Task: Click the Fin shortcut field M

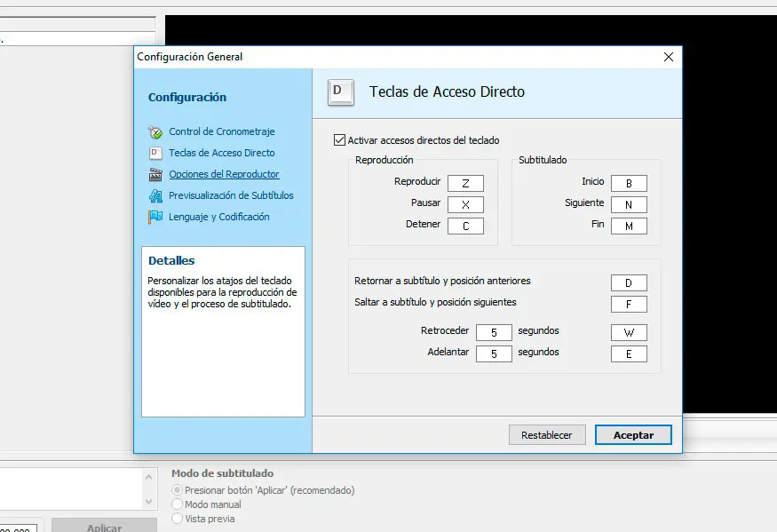Action: coord(629,226)
